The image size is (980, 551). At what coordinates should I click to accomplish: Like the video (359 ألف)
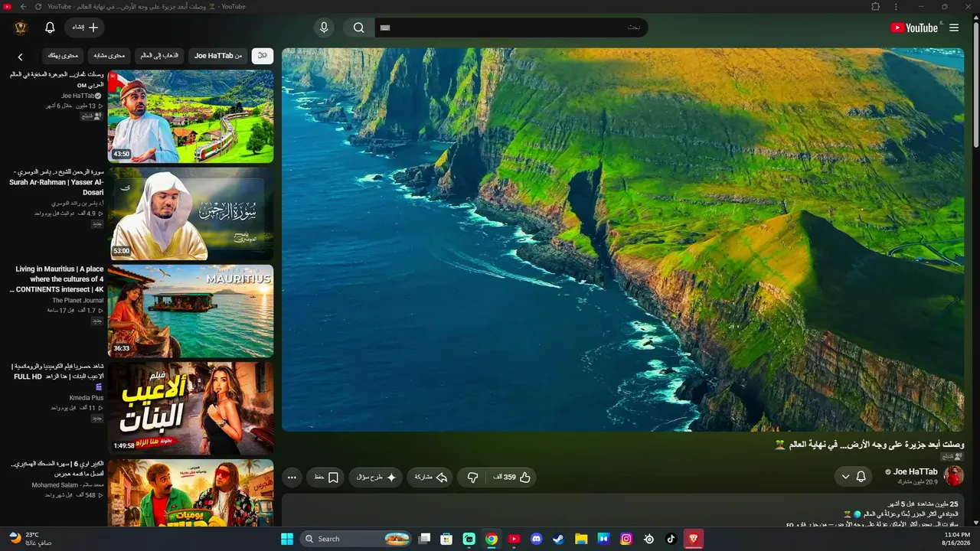tap(512, 478)
